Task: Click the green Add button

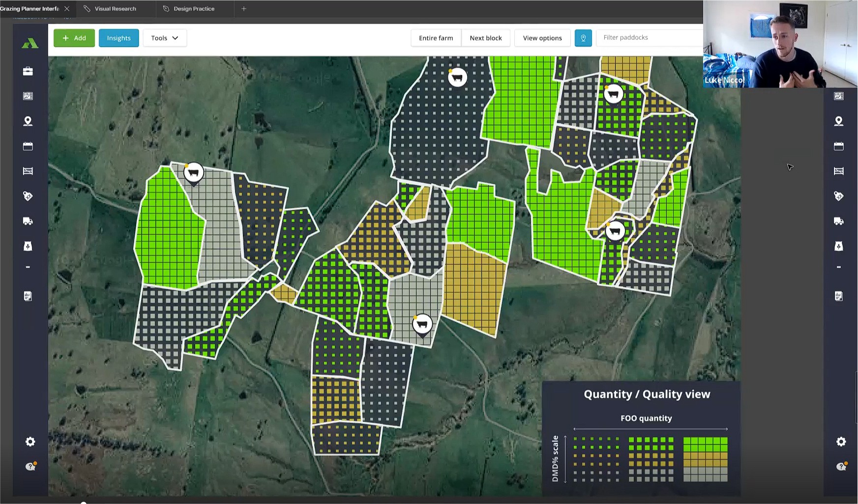Action: coord(74,38)
